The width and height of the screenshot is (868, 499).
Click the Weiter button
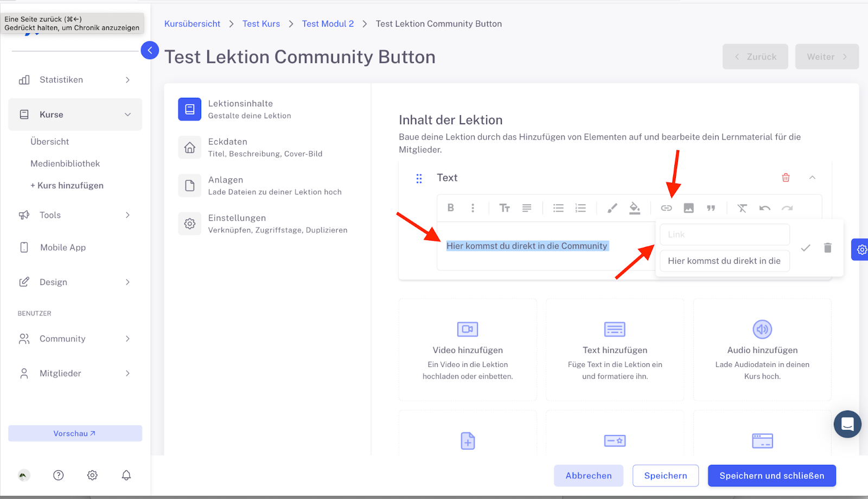pos(827,56)
